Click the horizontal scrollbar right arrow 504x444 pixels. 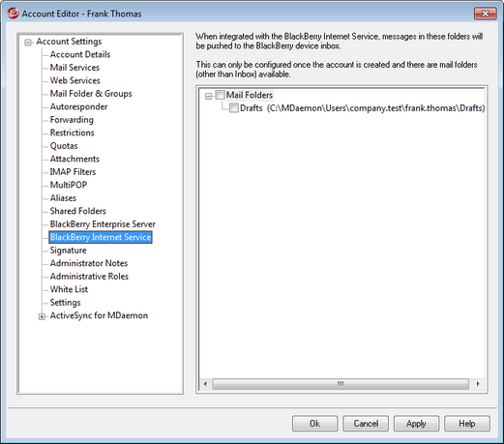coord(478,384)
